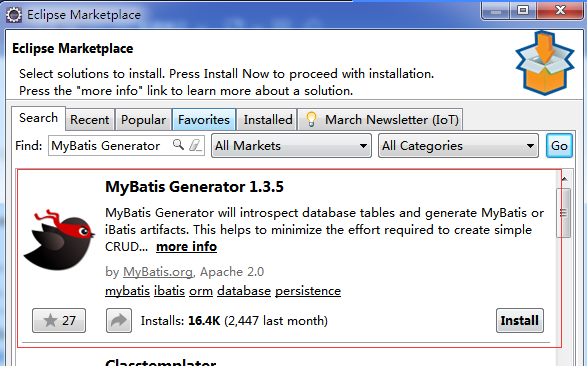587x366 pixels.
Task: Click the mybatis tag link
Action: 127,291
